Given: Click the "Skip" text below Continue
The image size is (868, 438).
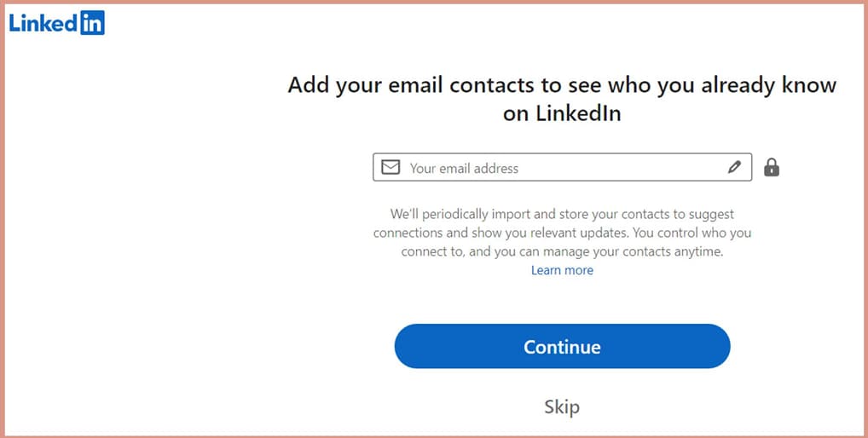Looking at the screenshot, I should [562, 407].
